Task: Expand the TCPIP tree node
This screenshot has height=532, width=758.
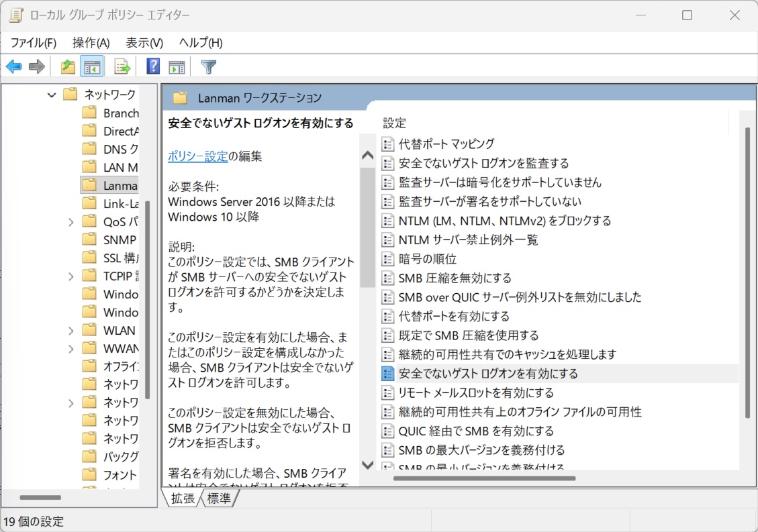Action: click(71, 276)
